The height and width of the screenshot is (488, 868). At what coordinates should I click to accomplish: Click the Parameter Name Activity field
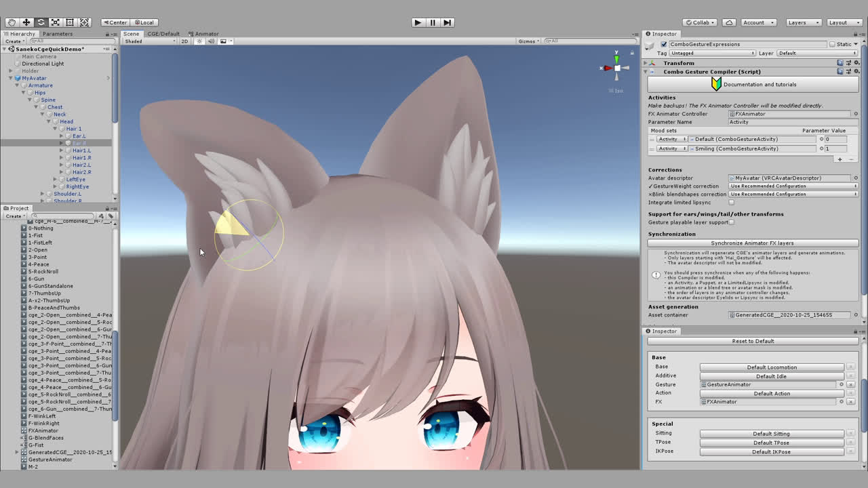793,122
